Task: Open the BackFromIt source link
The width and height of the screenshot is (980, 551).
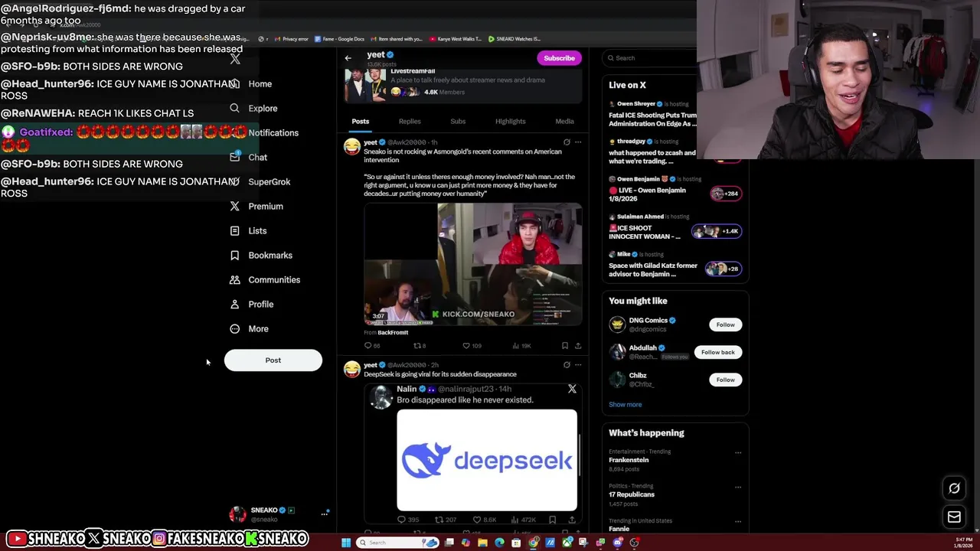Action: [x=393, y=333]
